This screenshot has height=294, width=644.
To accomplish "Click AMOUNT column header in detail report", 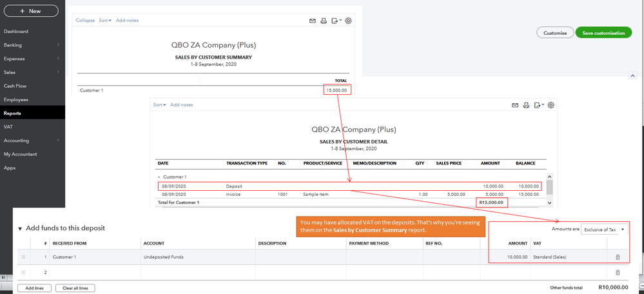I will pos(490,163).
